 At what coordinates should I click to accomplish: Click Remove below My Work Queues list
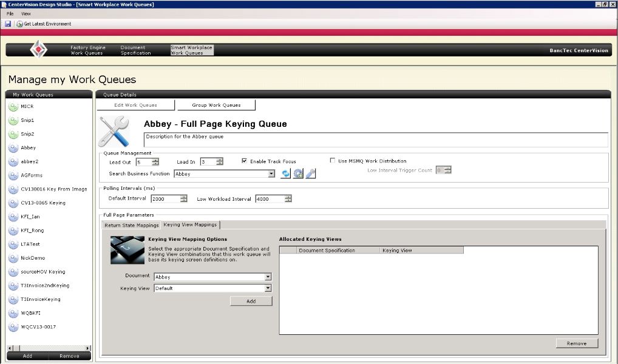click(x=69, y=356)
